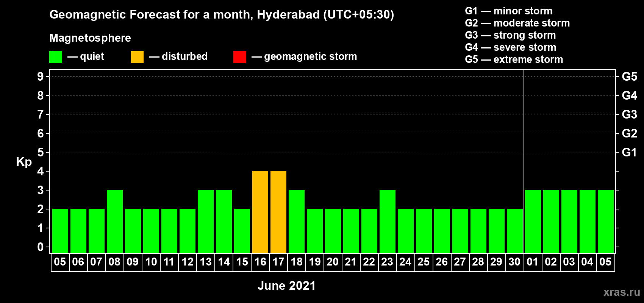
Task: Click the orange disturbed legend swatch
Action: [137, 57]
